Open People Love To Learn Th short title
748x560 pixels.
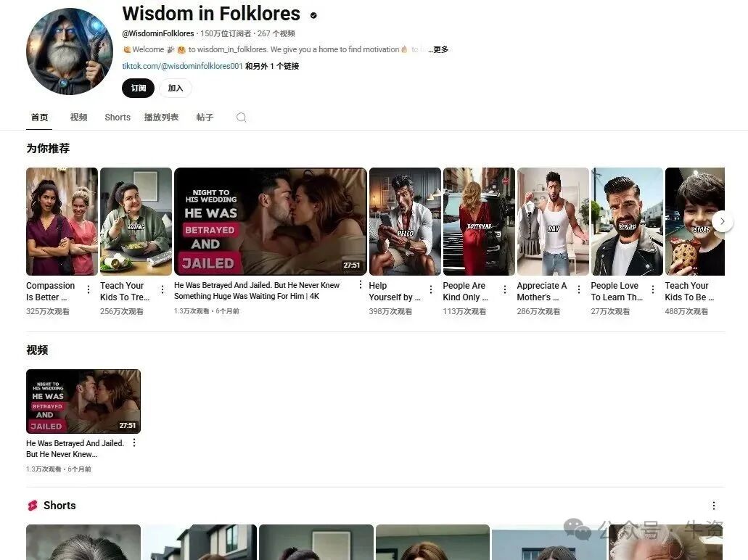click(617, 292)
